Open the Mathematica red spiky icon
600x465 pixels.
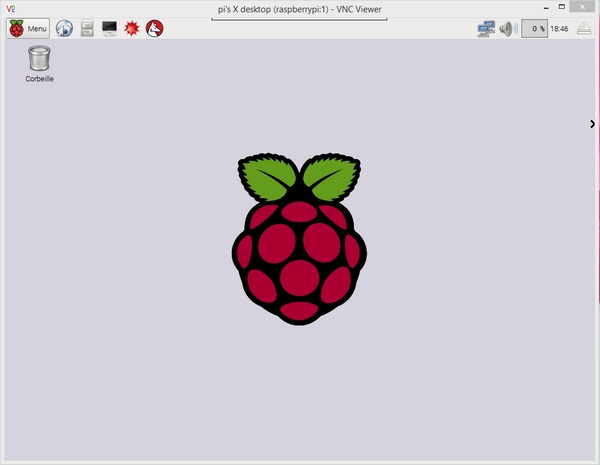[132, 28]
